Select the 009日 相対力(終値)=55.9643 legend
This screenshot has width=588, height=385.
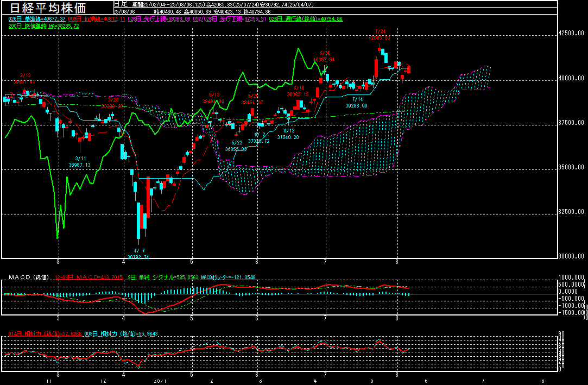coord(121,333)
